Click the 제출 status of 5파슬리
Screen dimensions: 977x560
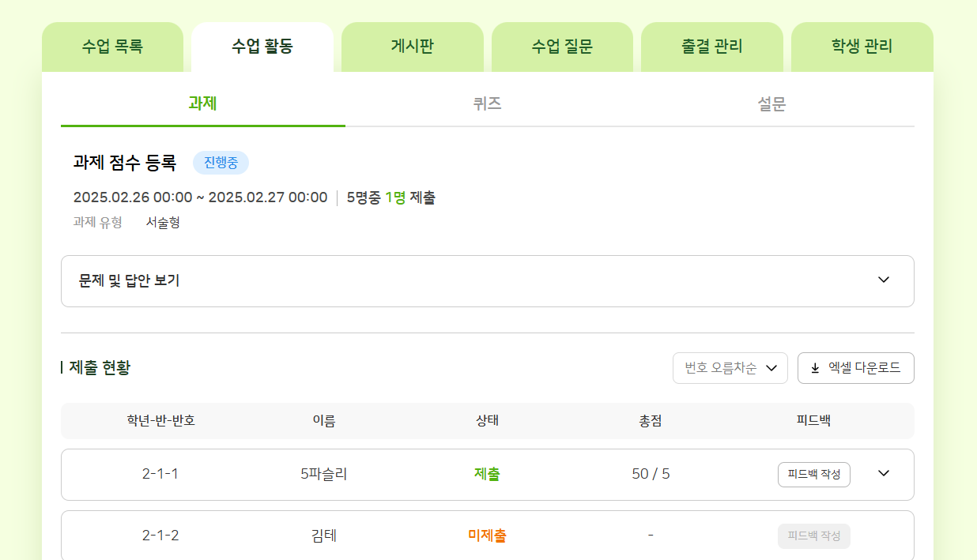[x=487, y=474]
